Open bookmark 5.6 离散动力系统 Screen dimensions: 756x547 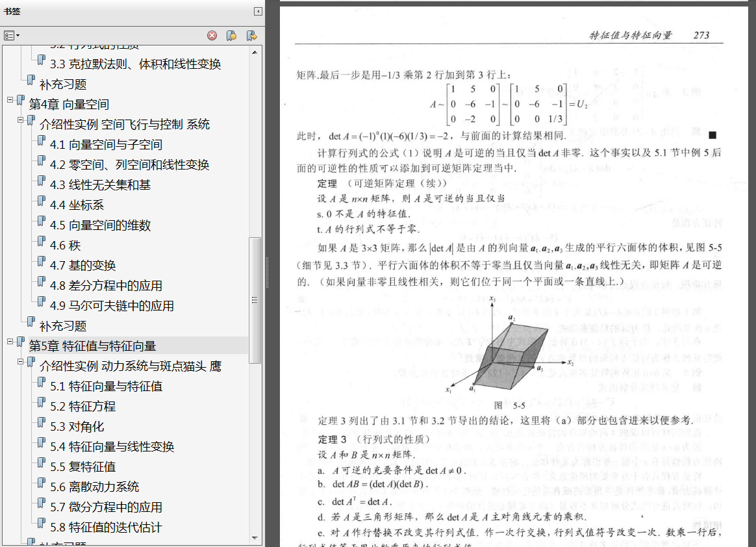click(95, 487)
